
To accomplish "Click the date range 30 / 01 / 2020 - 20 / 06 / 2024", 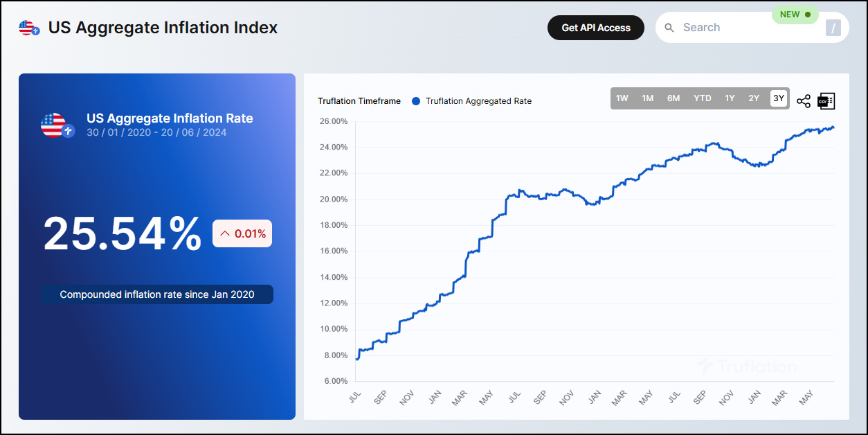I will (156, 132).
